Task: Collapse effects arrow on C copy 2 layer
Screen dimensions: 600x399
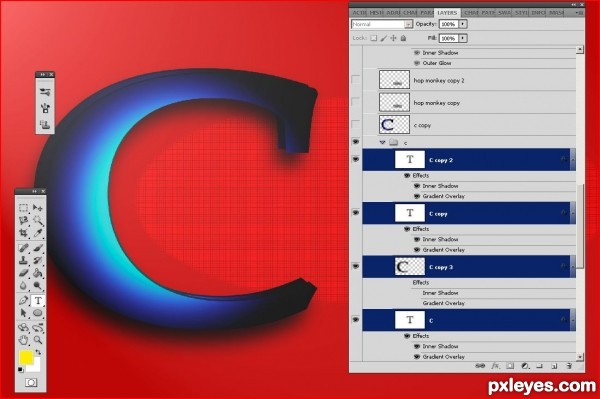Action: pyautogui.click(x=572, y=160)
